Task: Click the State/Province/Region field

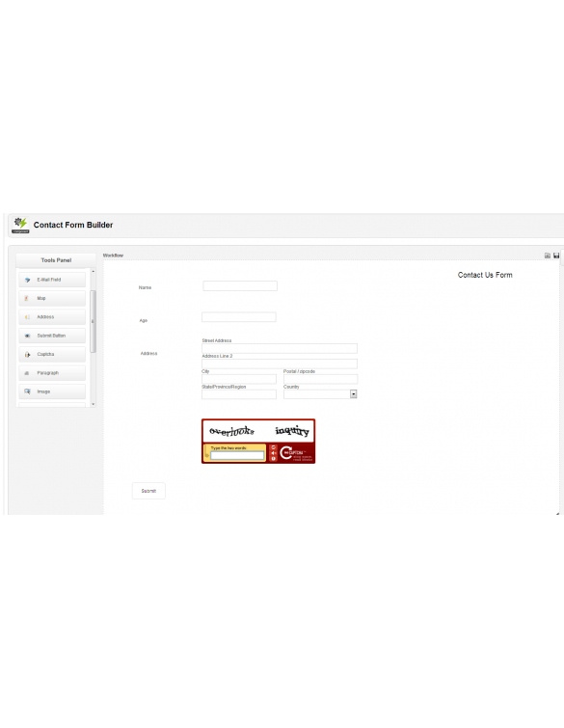Action: point(239,394)
